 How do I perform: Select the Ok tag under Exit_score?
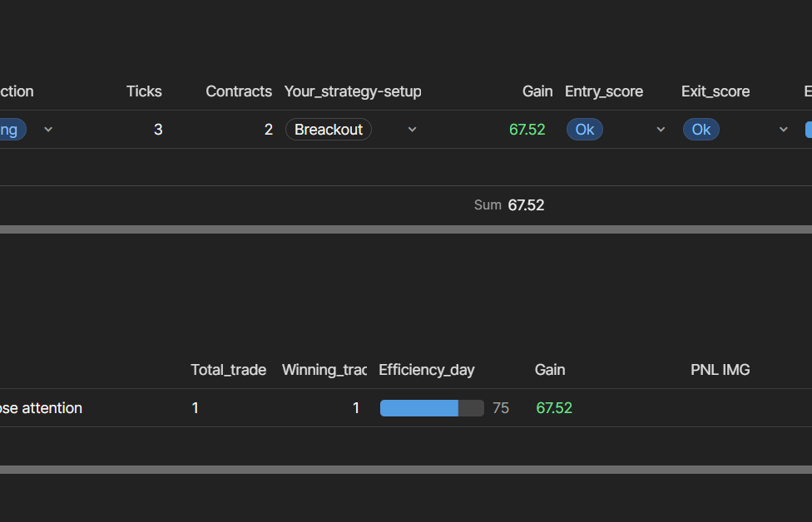[701, 130]
